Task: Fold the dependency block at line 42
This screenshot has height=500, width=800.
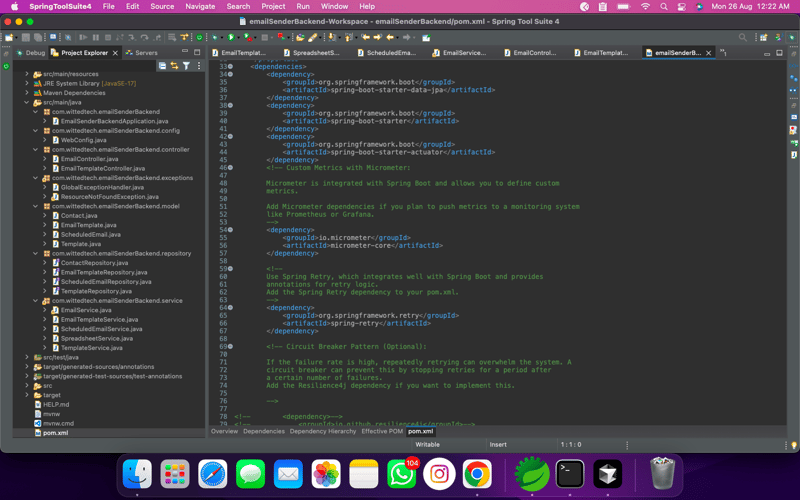Action: pos(231,136)
